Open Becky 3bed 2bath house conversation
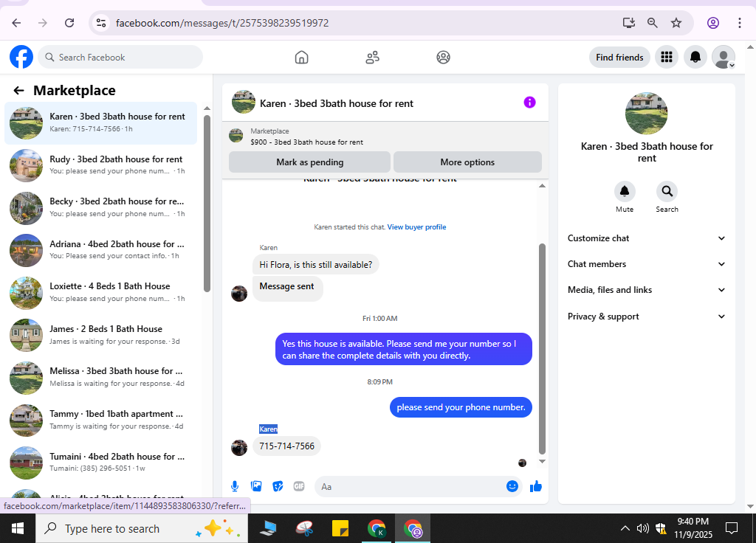 coord(100,207)
